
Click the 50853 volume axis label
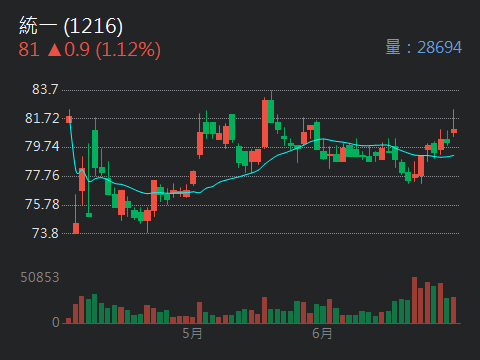click(x=40, y=277)
